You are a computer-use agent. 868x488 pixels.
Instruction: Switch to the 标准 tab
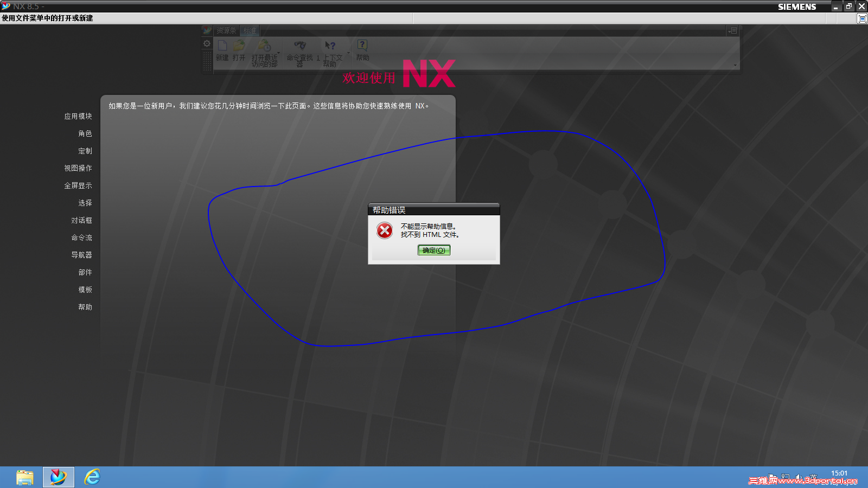coord(250,30)
